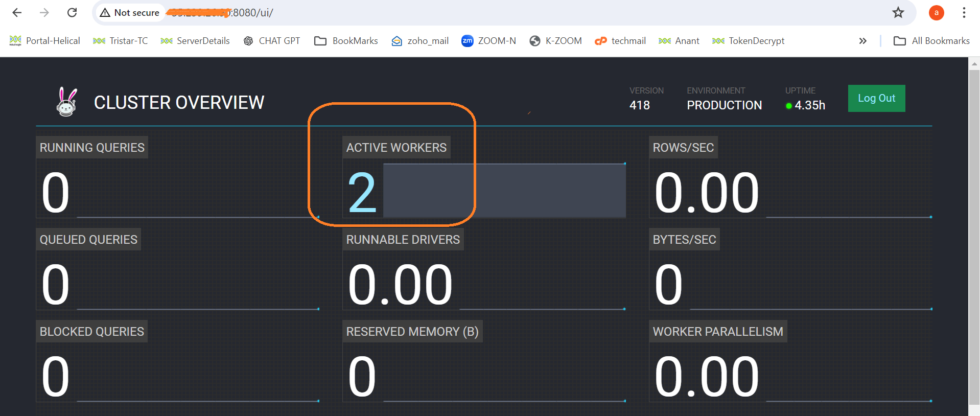This screenshot has height=416, width=980.
Task: Click the WORKER PARALLELISM label
Action: pos(718,332)
